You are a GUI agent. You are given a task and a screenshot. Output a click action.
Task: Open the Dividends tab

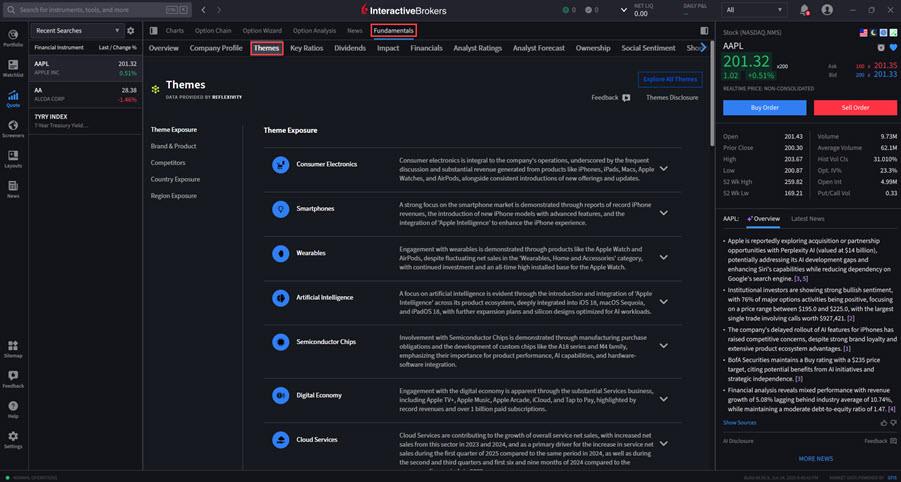(350, 48)
